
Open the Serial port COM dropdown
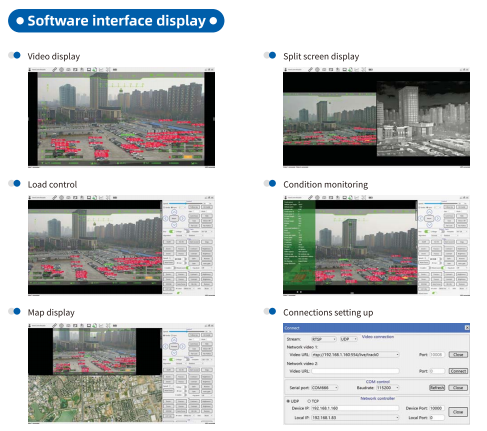[325, 388]
